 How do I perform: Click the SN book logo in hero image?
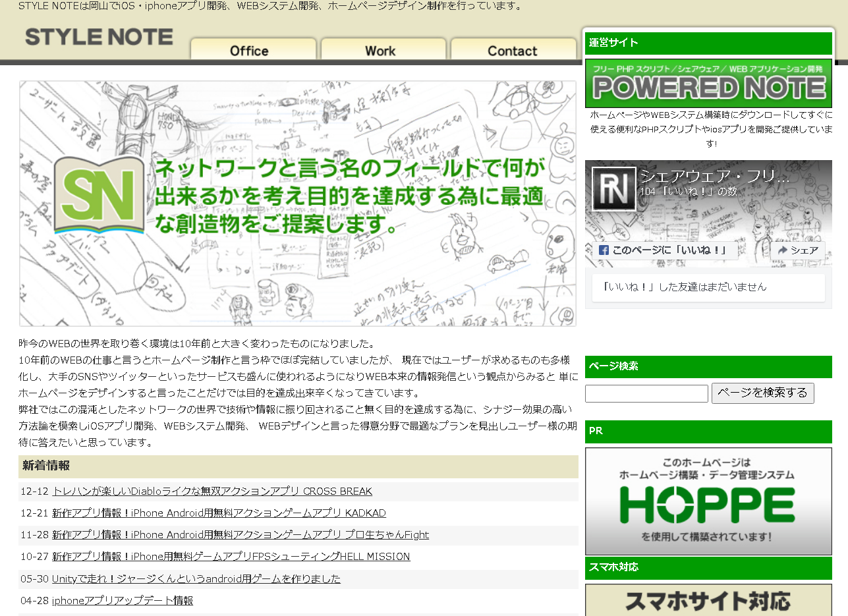99,195
